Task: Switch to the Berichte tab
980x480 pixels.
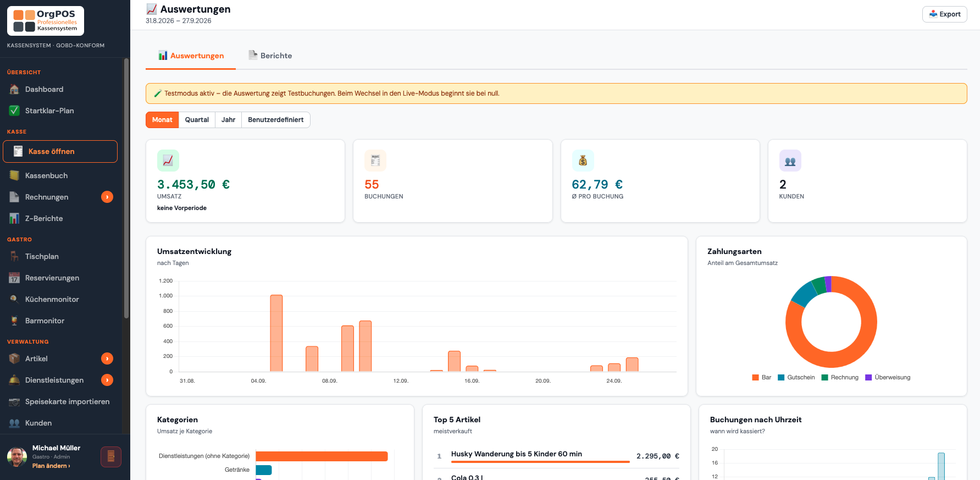Action: (x=270, y=56)
